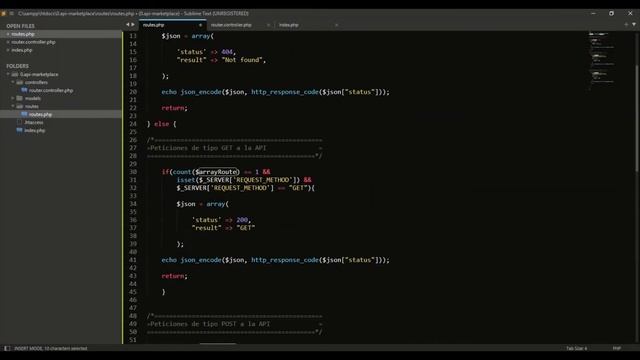This screenshot has width=640, height=360.
Task: Click the return keyword on line 22
Action: [x=173, y=108]
